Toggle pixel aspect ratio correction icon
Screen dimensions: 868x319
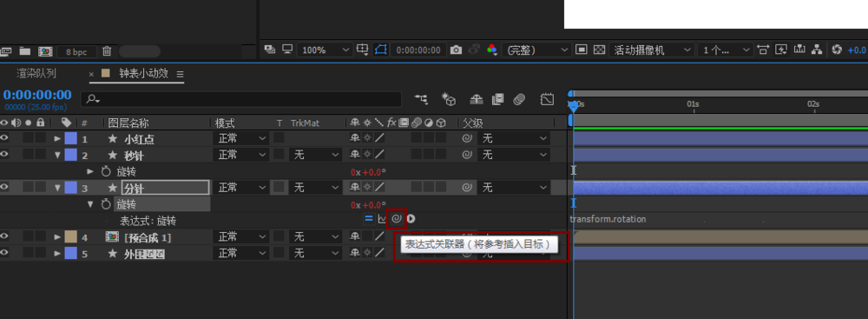763,50
